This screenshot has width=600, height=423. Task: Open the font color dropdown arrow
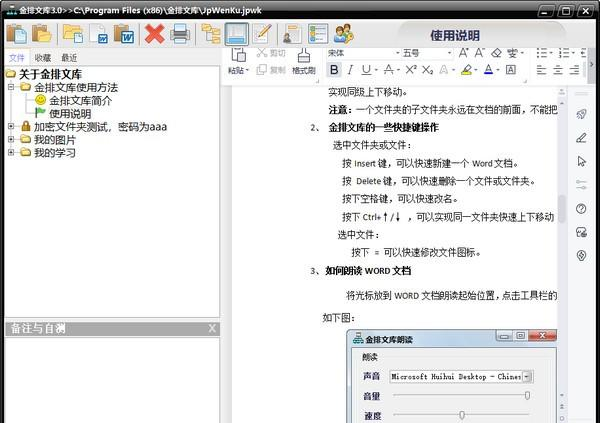[x=498, y=70]
